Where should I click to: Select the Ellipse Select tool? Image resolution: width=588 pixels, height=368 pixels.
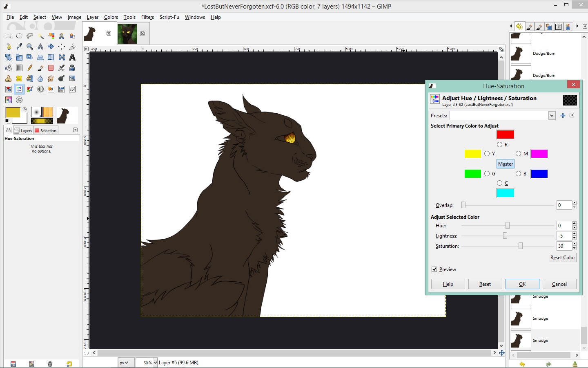point(19,36)
